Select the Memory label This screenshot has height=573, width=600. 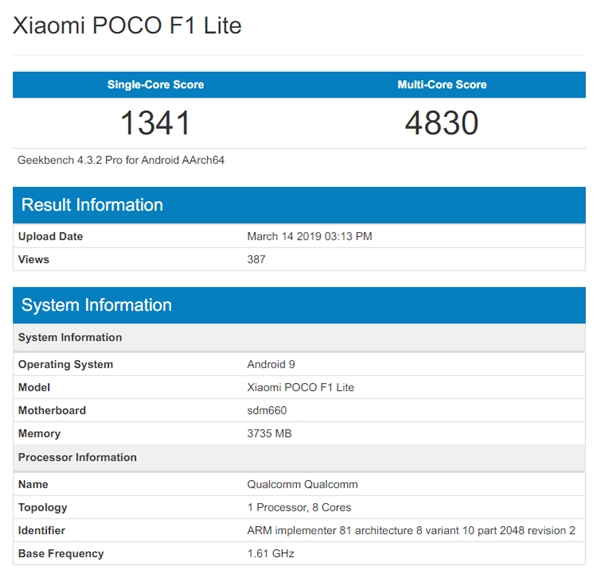(39, 433)
